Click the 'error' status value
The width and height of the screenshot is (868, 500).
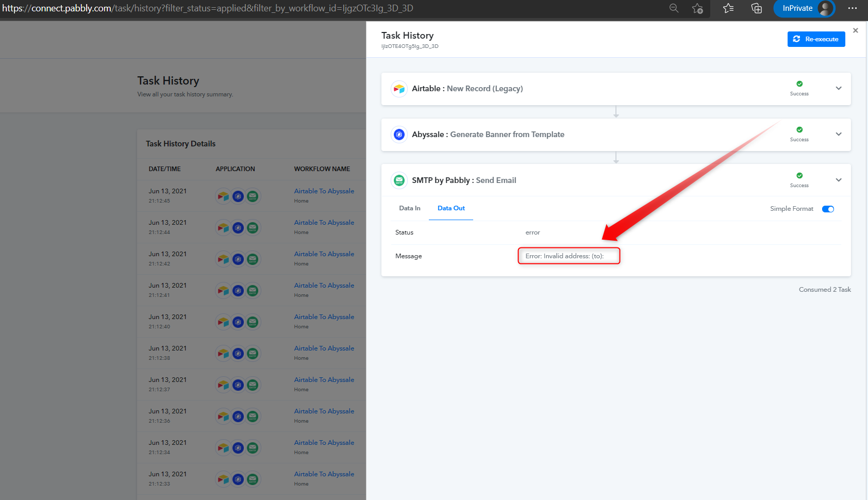tap(532, 232)
